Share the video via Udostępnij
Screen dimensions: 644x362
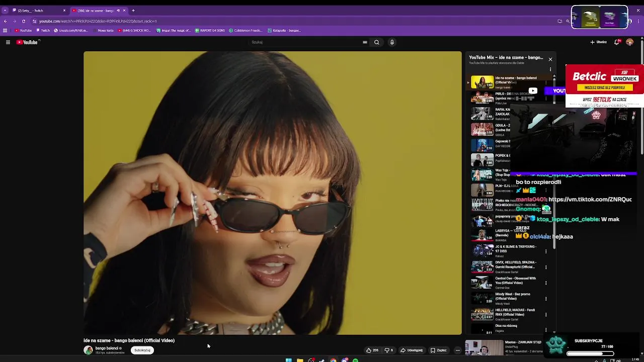pyautogui.click(x=412, y=350)
